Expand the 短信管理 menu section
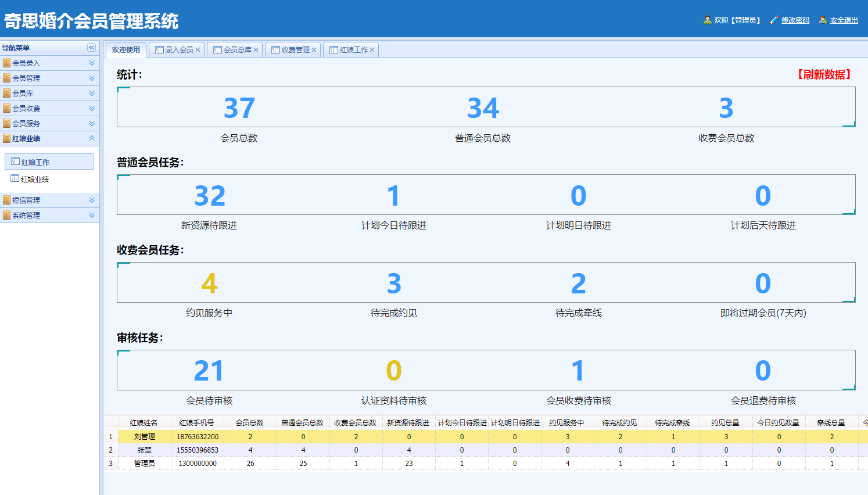Image resolution: width=868 pixels, height=495 pixels. tap(92, 200)
